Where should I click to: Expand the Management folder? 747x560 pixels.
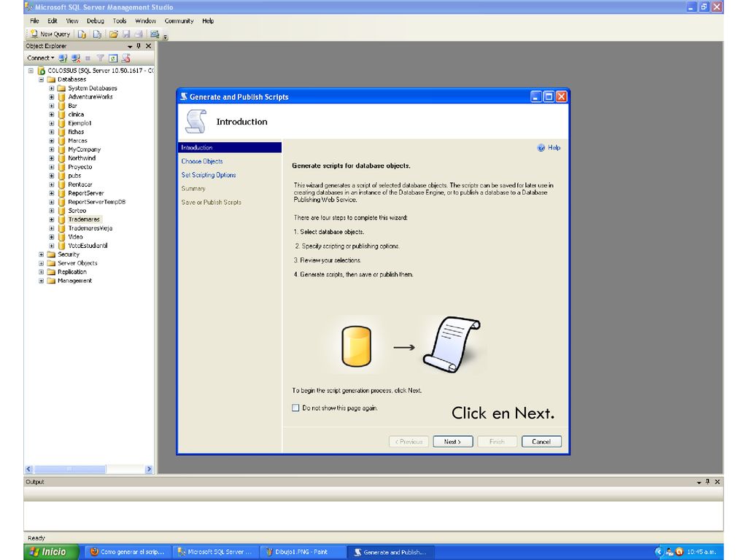click(42, 281)
